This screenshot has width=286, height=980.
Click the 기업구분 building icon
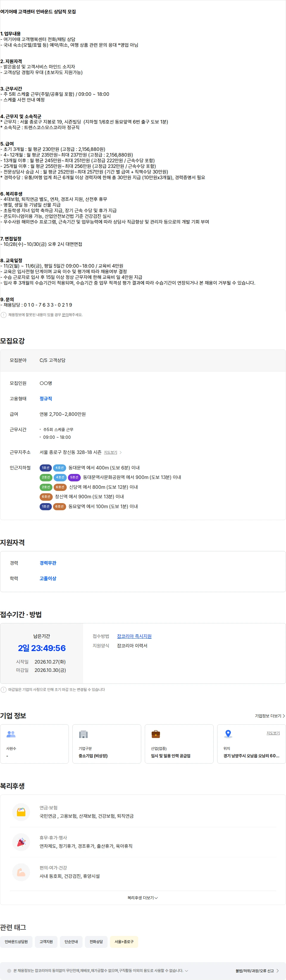point(83,734)
